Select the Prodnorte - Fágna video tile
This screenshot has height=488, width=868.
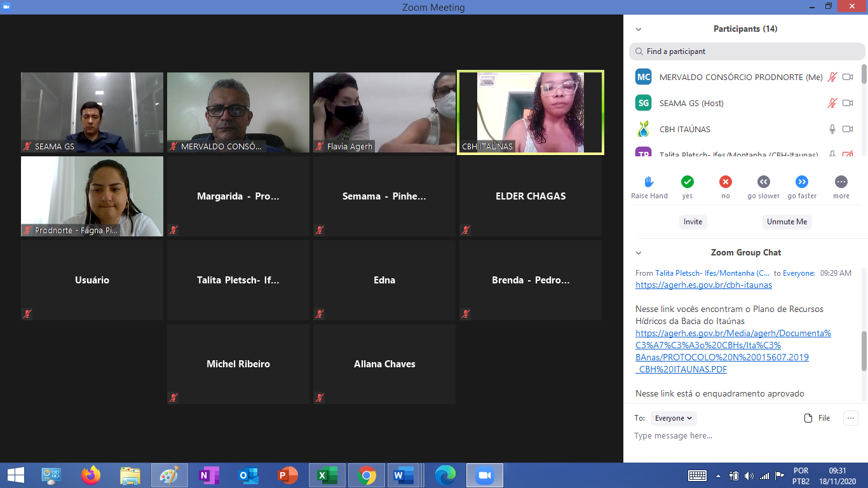92,196
